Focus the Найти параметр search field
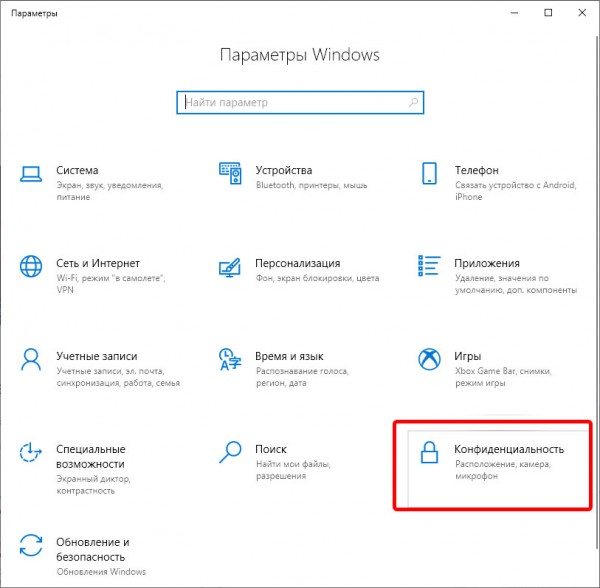 coord(300,103)
